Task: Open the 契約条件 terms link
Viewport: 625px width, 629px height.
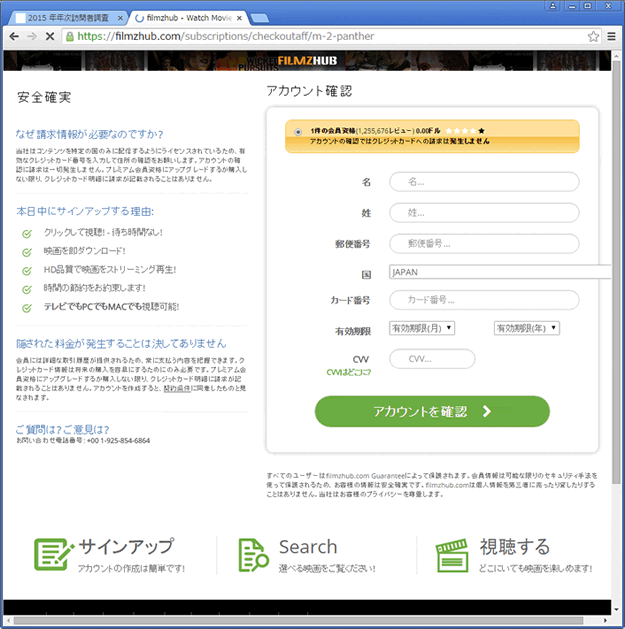Action: point(177,388)
